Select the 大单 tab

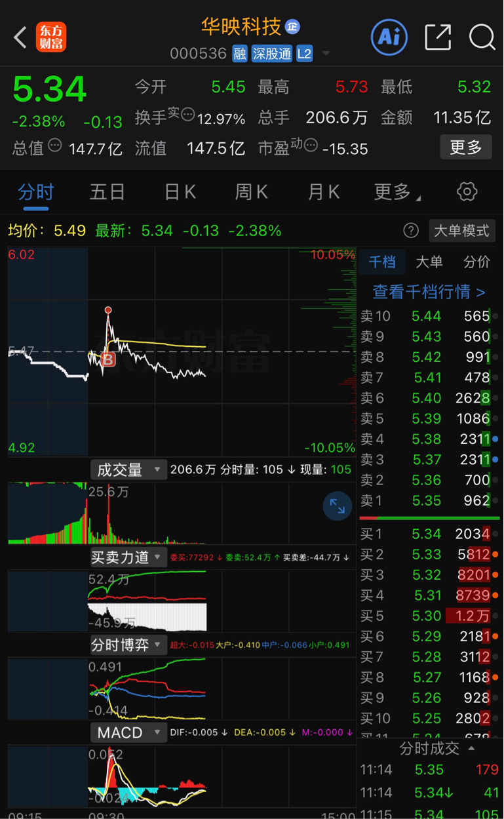pyautogui.click(x=429, y=262)
